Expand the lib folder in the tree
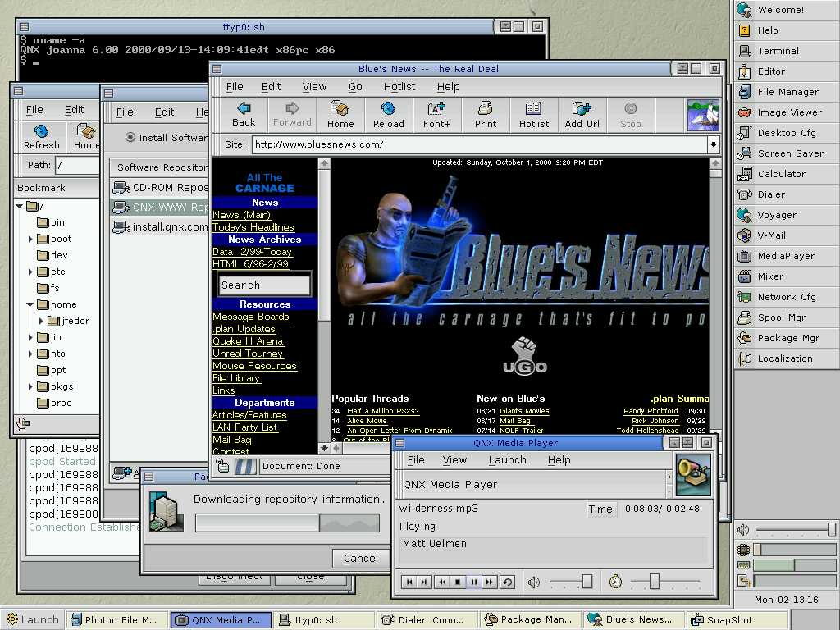The image size is (840, 630). point(30,337)
